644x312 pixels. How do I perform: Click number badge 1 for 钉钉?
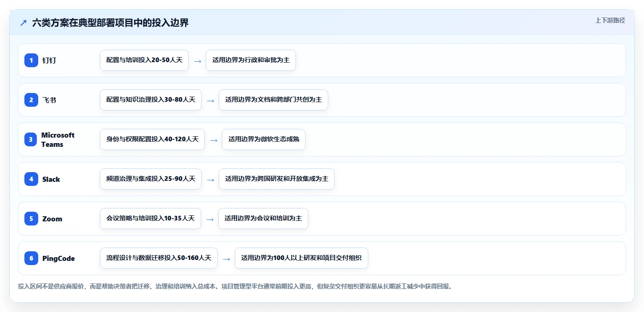[31, 60]
